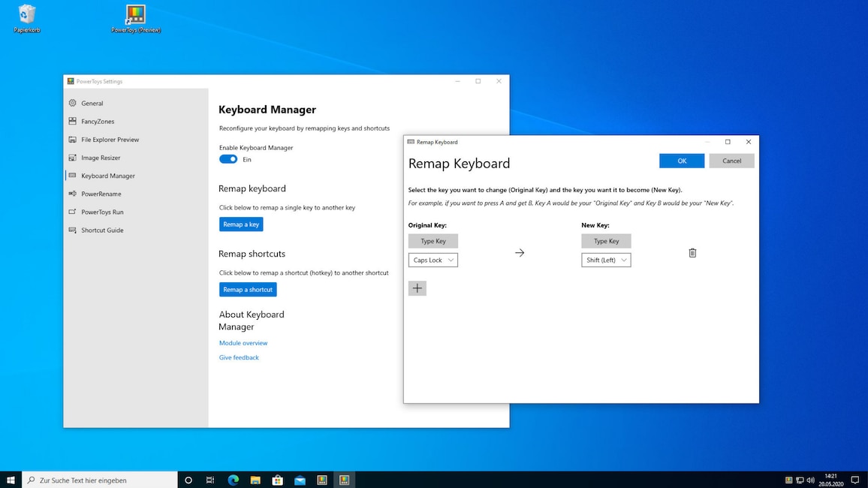Open Papierkorb recycle bin icon
Viewport: 868px width, 488px height.
click(26, 20)
